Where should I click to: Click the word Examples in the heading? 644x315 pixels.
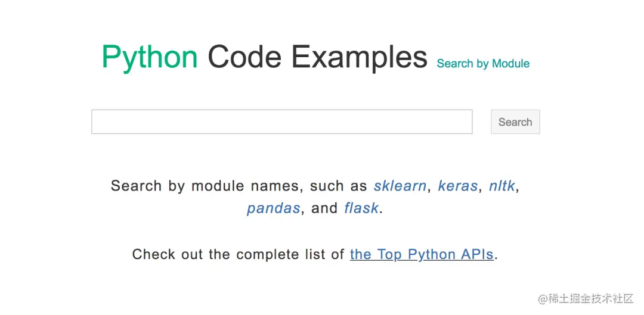359,58
